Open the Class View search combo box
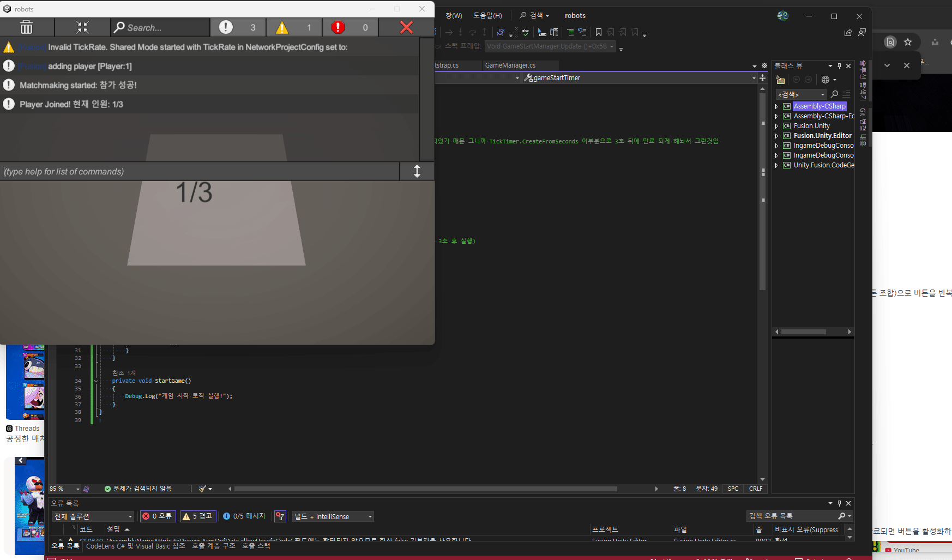The image size is (952, 560). point(802,94)
